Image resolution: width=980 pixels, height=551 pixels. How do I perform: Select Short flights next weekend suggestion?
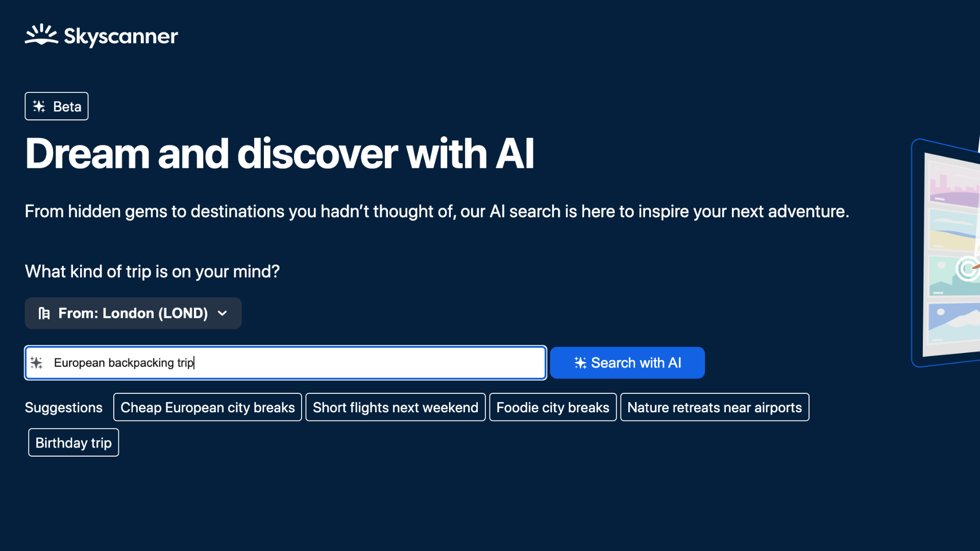point(396,406)
